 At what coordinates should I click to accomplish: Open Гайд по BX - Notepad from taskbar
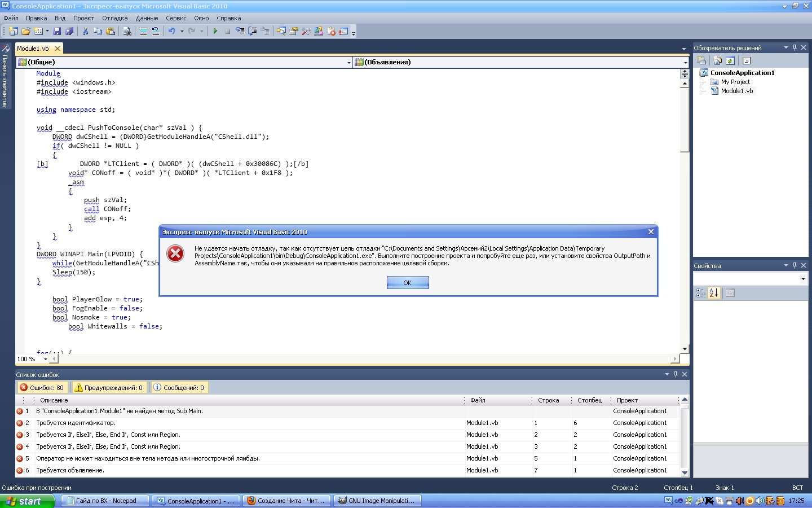tap(105, 501)
